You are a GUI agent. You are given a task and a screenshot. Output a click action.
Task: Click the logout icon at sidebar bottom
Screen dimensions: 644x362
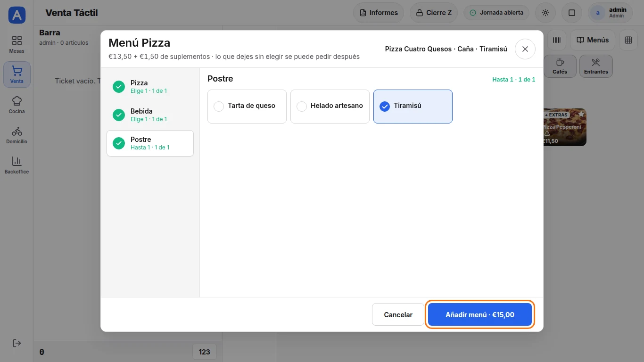coord(17,343)
